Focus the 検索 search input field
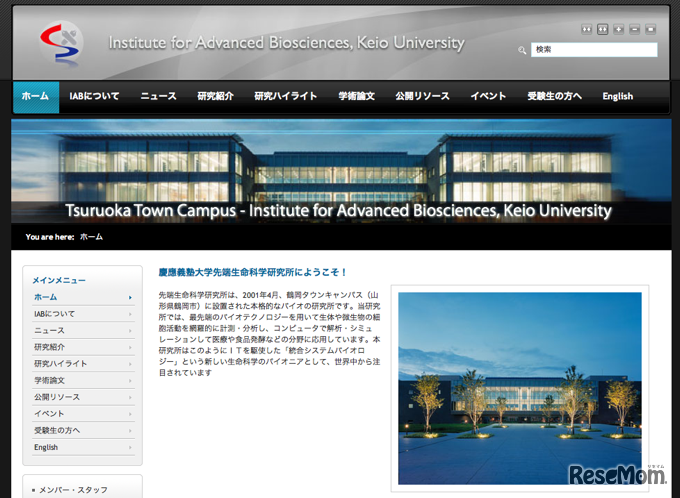Viewport: 680px width, 498px height. pyautogui.click(x=594, y=49)
